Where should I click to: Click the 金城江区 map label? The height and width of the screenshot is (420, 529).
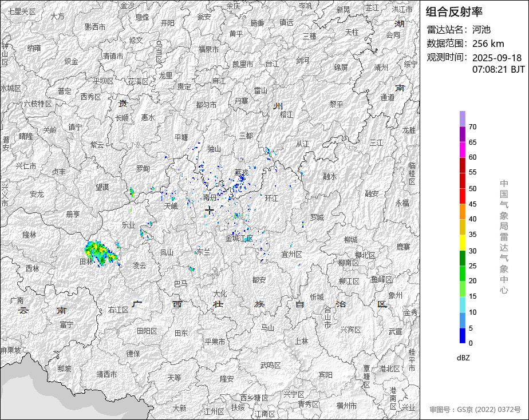pos(239,238)
